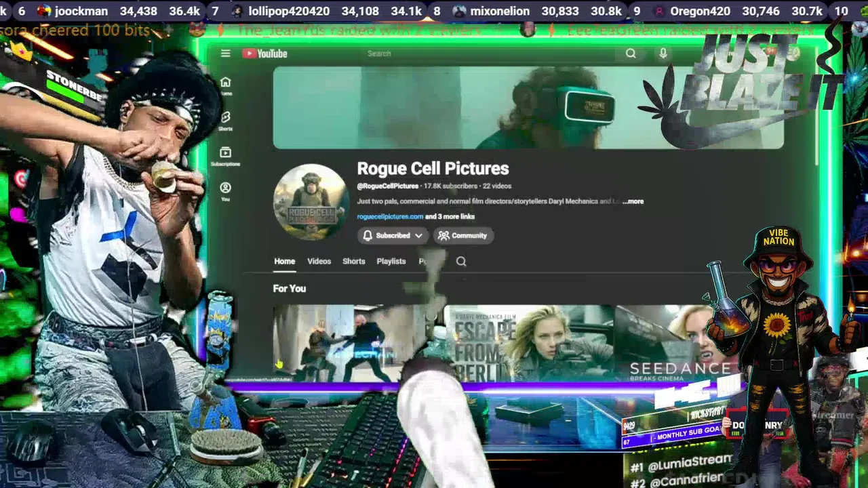
Task: Click '22 videos' count text
Action: 497,186
